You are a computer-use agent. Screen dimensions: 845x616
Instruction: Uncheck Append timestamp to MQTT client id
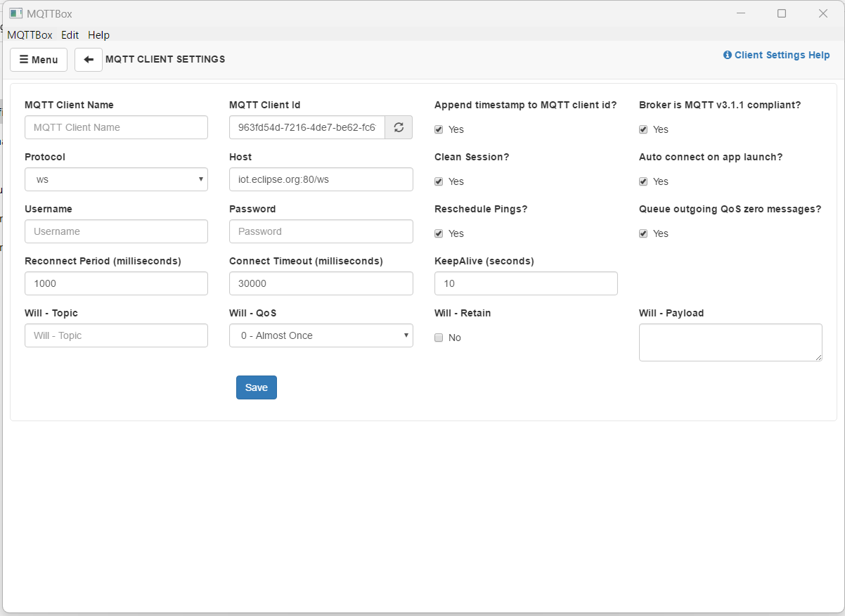point(439,129)
